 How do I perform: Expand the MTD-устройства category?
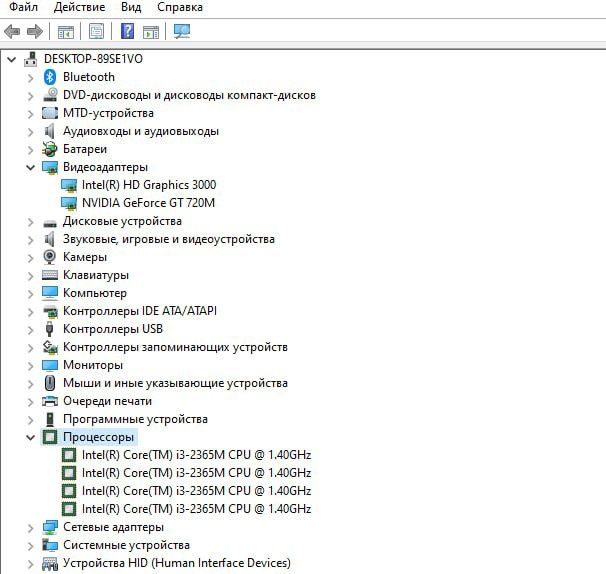(x=31, y=114)
